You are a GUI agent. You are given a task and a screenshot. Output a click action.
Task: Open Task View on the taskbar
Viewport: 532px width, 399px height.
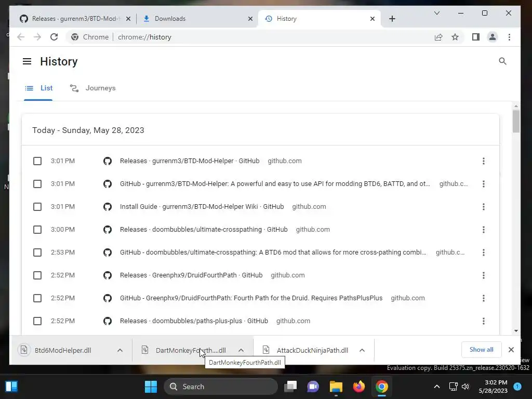point(290,387)
